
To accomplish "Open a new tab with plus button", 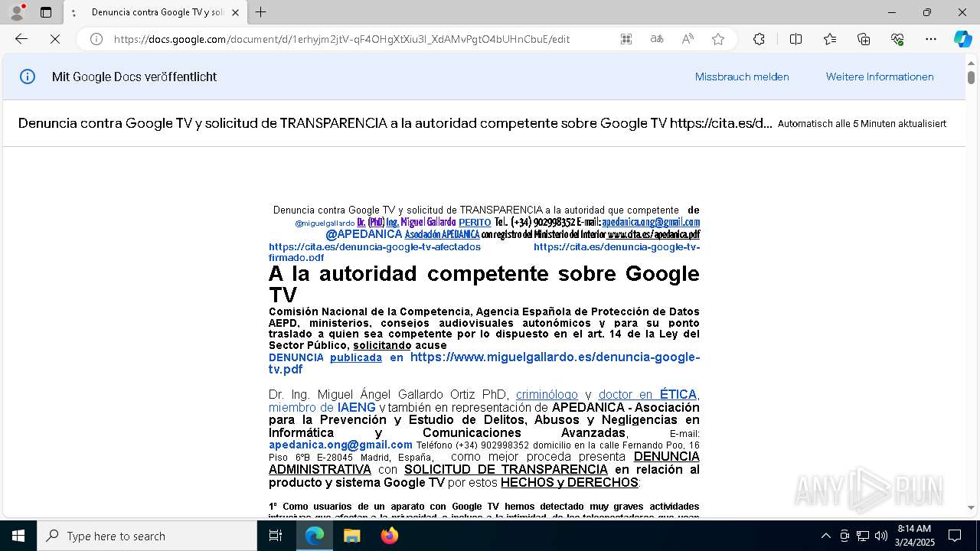I will coord(260,12).
